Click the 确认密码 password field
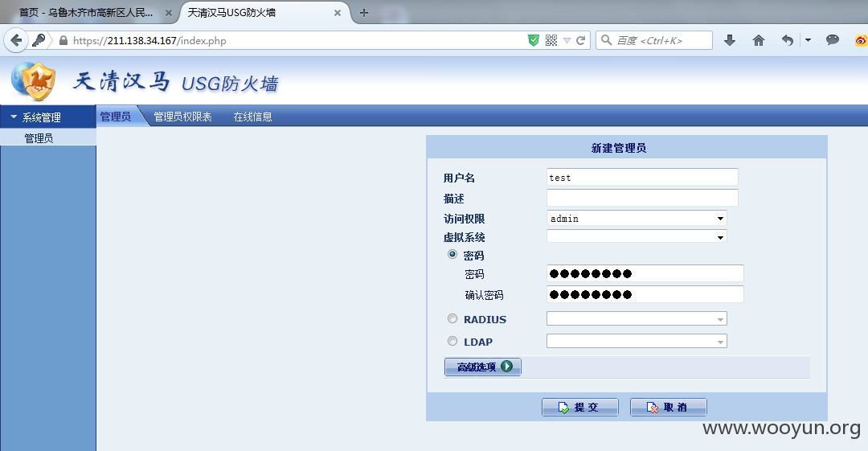 pyautogui.click(x=645, y=294)
